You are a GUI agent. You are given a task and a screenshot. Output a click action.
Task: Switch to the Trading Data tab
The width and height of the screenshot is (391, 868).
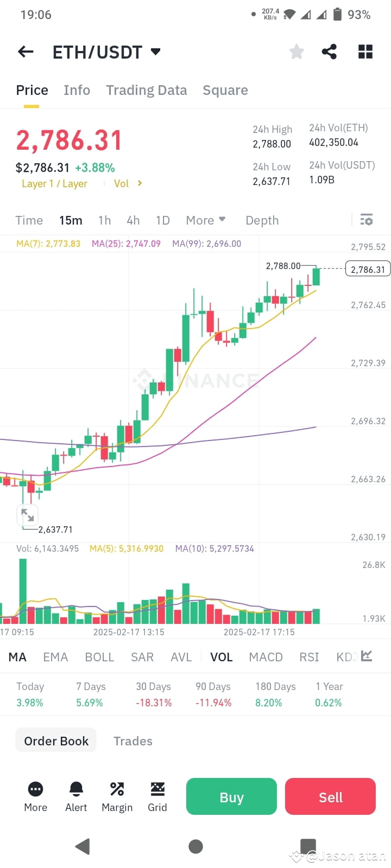146,90
